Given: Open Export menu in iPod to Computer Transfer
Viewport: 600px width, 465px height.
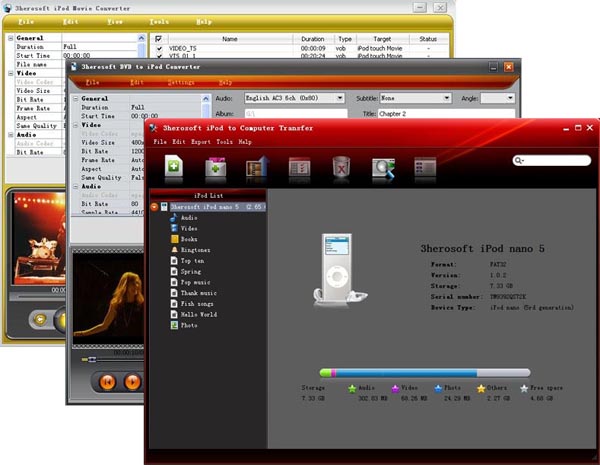Looking at the screenshot, I should click(201, 142).
